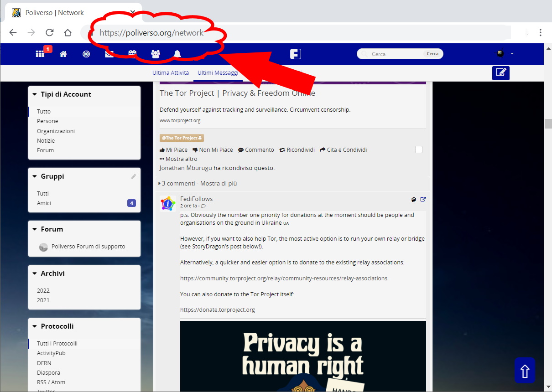Filter by ActivityPub protocol
Viewport: 552px width, 392px height.
(51, 353)
